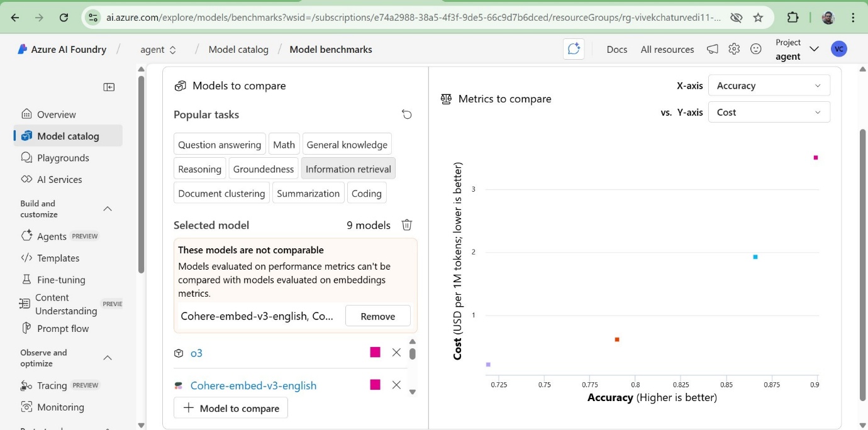Open Agents in the sidebar
Image resolution: width=868 pixels, height=430 pixels.
[68, 236]
